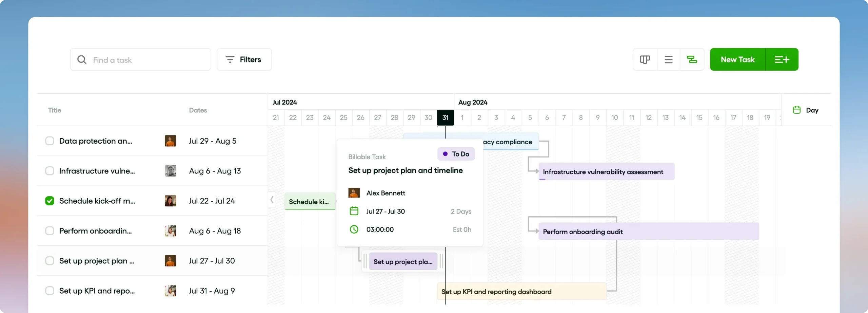Click the Dates column header
Screen dimensions: 868x313
[x=198, y=110]
